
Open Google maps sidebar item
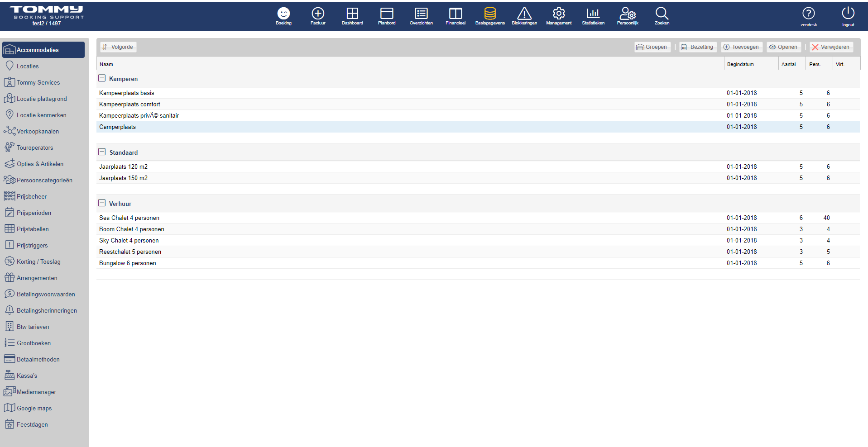pos(43,408)
